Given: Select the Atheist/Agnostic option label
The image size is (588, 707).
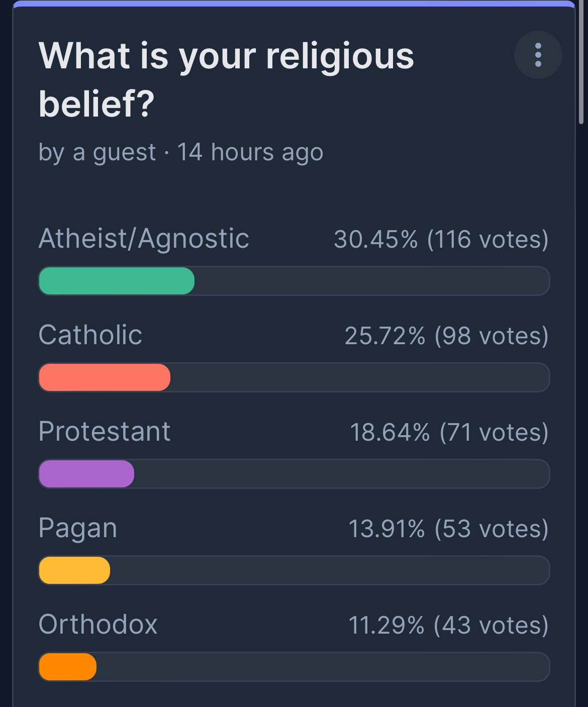Looking at the screenshot, I should (144, 239).
